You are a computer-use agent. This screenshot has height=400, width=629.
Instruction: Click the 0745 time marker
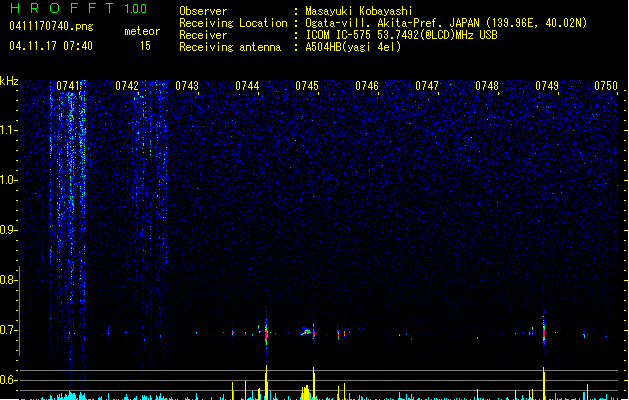[307, 86]
